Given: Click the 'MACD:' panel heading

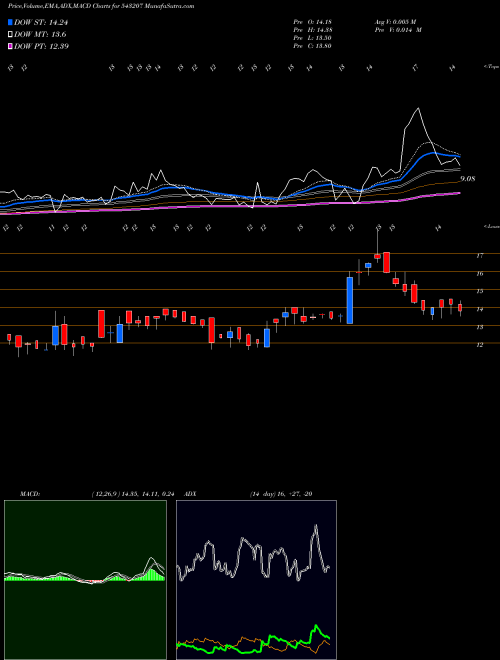Looking at the screenshot, I should 30,494.
